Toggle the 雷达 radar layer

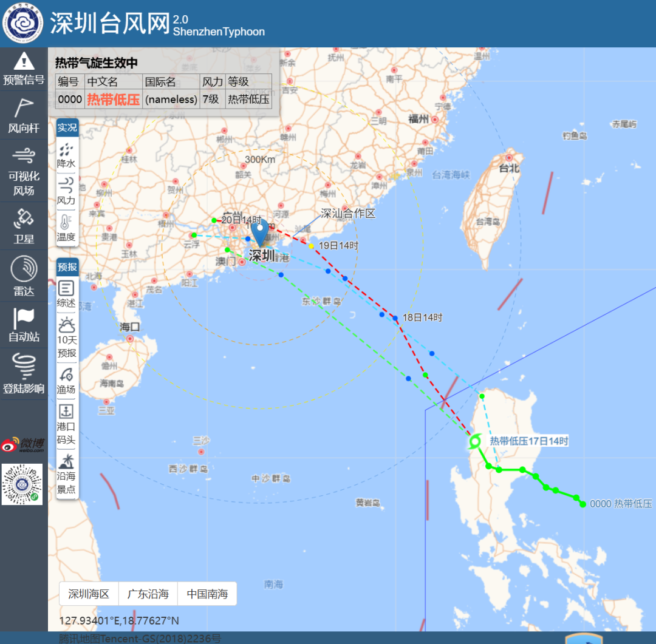[x=24, y=276]
